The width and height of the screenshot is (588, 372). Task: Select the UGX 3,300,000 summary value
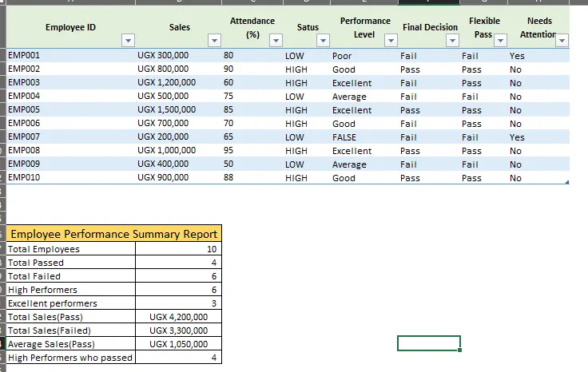coord(178,330)
